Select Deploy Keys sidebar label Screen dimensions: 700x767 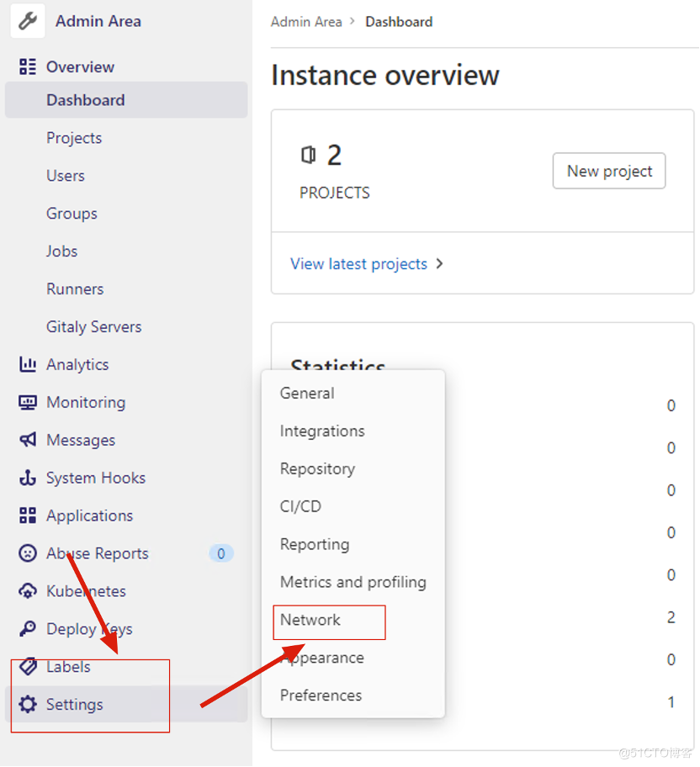(x=89, y=628)
